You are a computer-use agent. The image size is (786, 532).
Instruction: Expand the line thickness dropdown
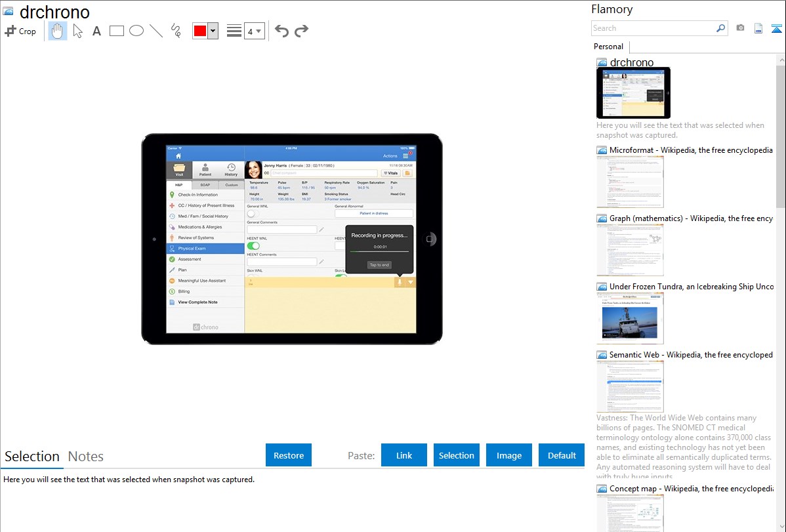pos(259,31)
